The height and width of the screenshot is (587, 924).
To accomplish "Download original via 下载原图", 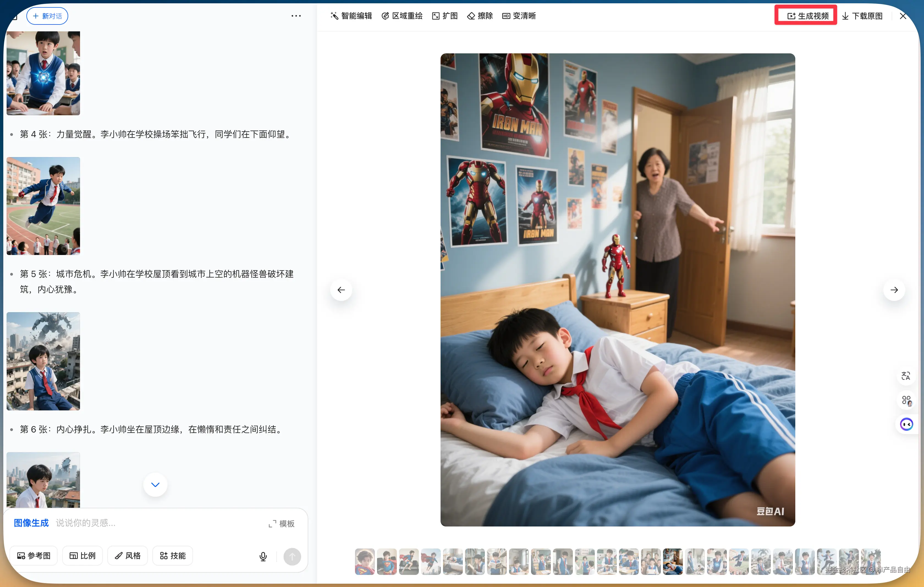I will coord(862,16).
